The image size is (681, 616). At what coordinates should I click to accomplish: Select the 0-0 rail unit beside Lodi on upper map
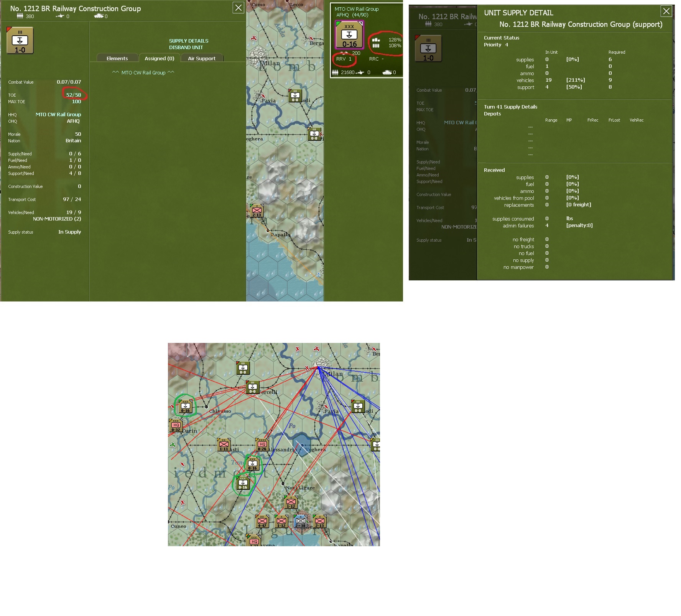[x=295, y=96]
